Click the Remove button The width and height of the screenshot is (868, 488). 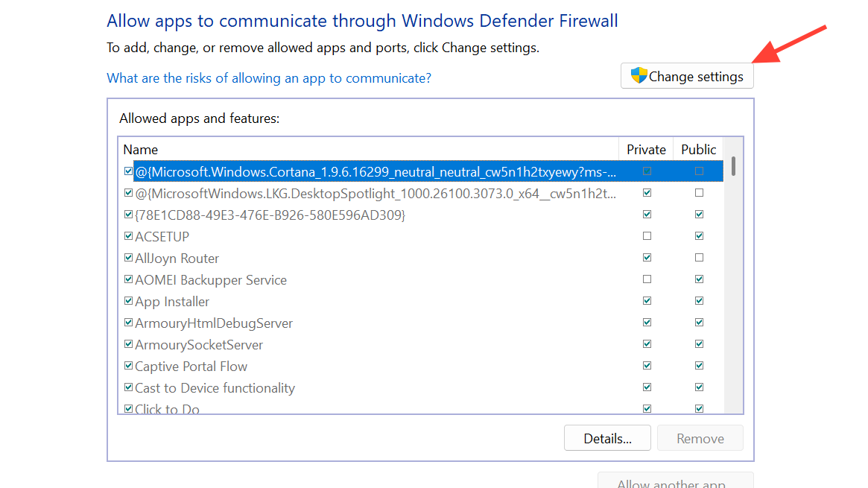[700, 438]
